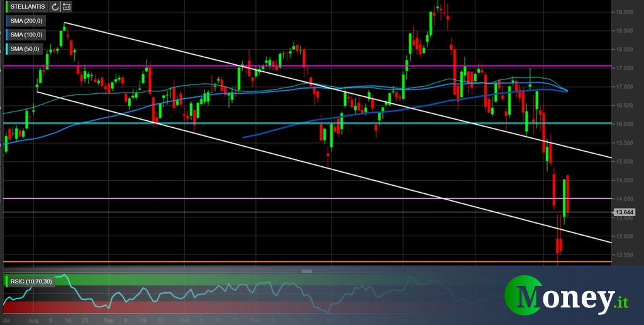
Task: Click the 18.500 price axis label
Action: tap(624, 31)
